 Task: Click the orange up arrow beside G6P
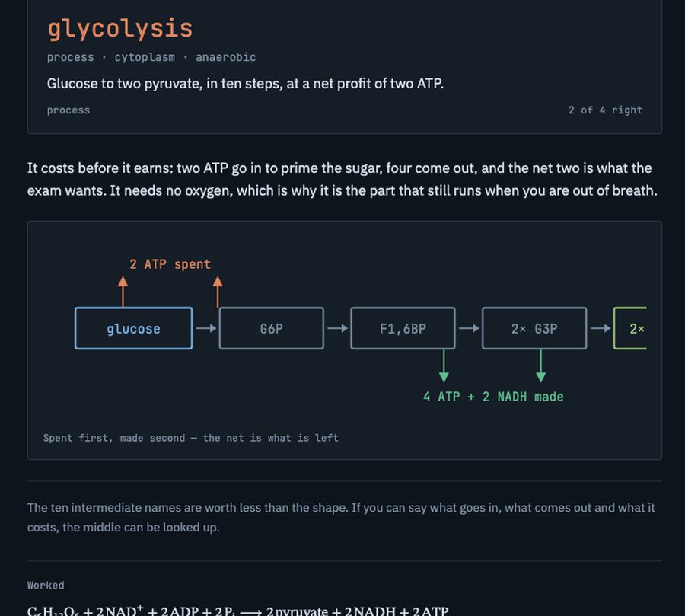point(218,291)
